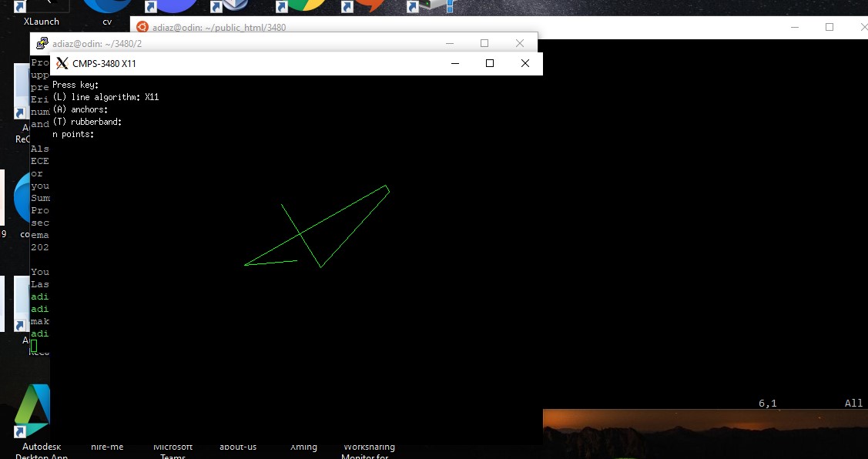Select the Xming desktop shortcut
Image resolution: width=868 pixels, height=459 pixels.
point(304,447)
